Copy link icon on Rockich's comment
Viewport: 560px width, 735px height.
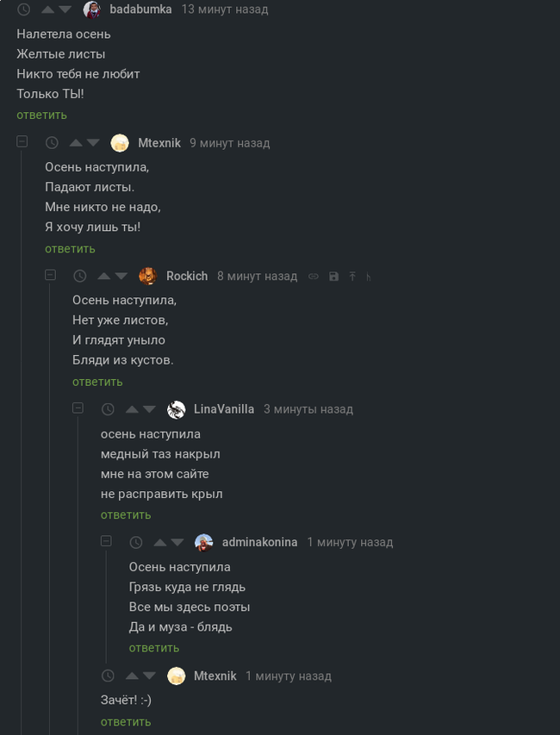[x=314, y=277]
